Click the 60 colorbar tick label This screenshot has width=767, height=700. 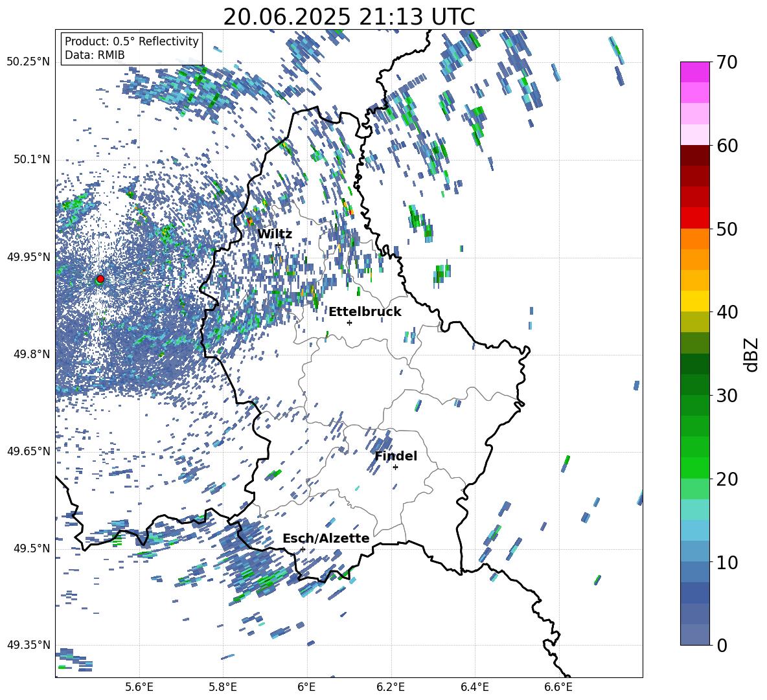click(x=727, y=146)
